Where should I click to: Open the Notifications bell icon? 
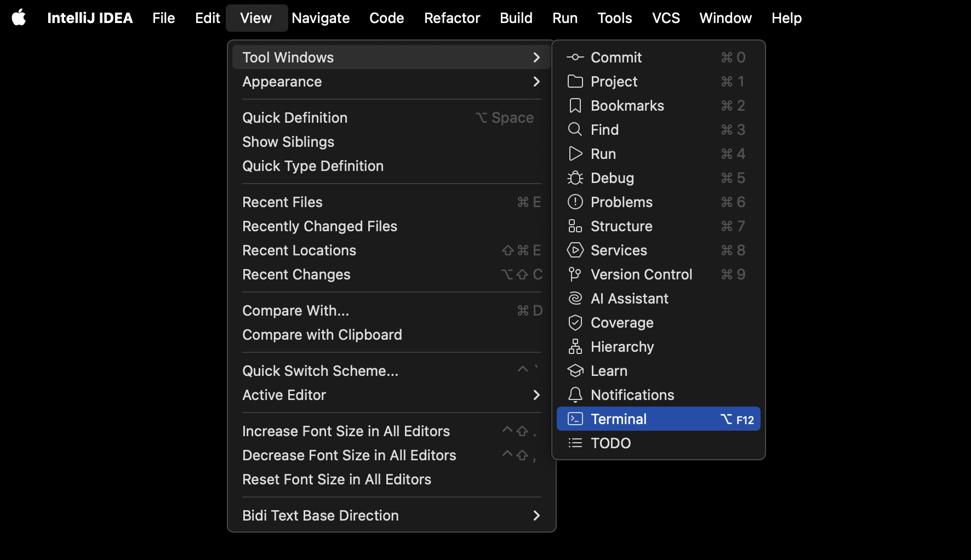575,395
